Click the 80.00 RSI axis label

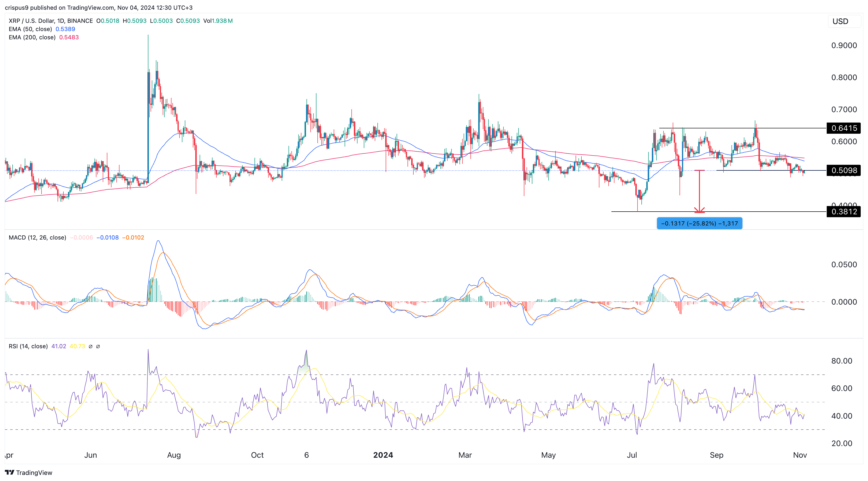842,361
